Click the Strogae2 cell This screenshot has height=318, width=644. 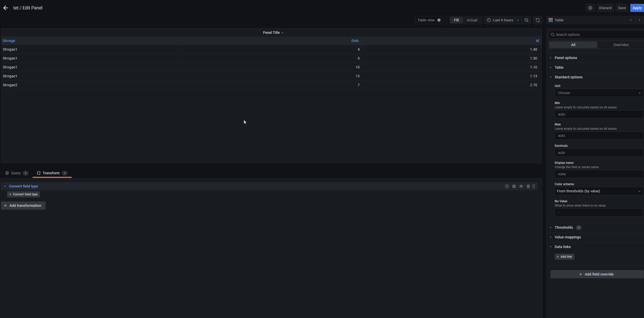click(x=91, y=85)
